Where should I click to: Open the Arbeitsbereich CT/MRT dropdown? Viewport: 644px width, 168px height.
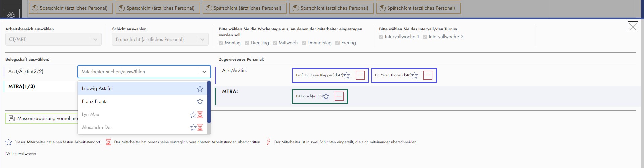tap(53, 39)
